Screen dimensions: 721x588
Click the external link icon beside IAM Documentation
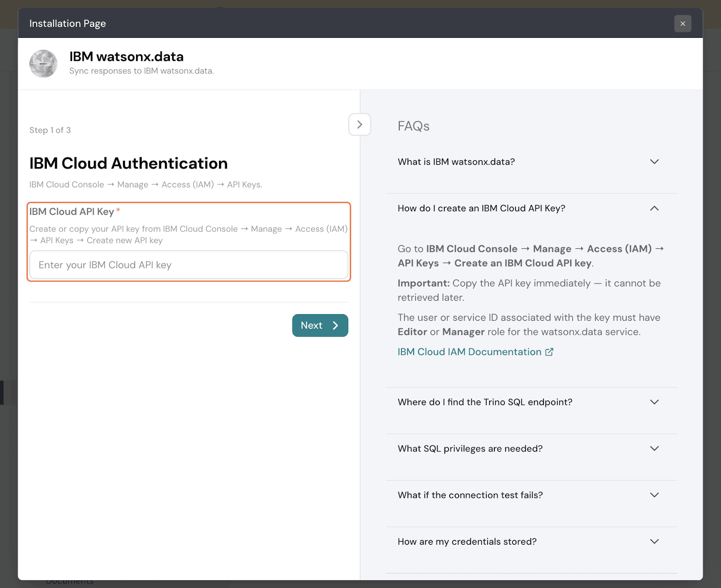tap(549, 352)
